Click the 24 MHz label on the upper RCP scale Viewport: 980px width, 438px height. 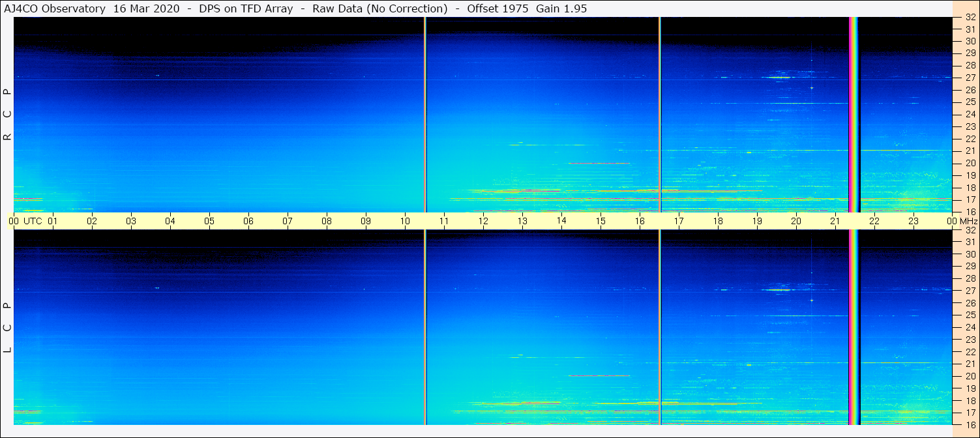point(970,114)
